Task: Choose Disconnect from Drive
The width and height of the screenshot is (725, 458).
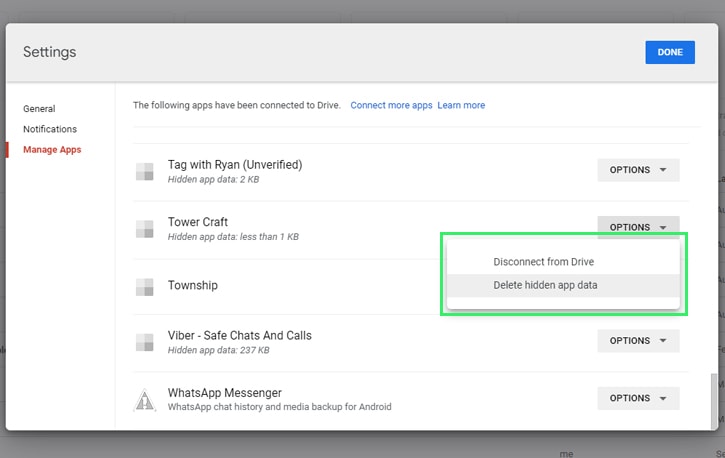Action: pyautogui.click(x=563, y=262)
